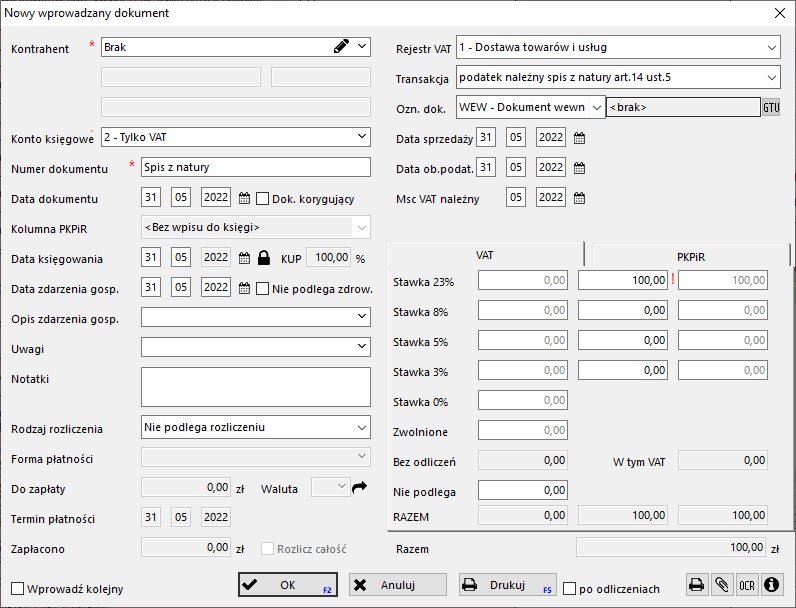
Task: Click the pencil edit icon in Kontrahent field
Action: [x=341, y=46]
